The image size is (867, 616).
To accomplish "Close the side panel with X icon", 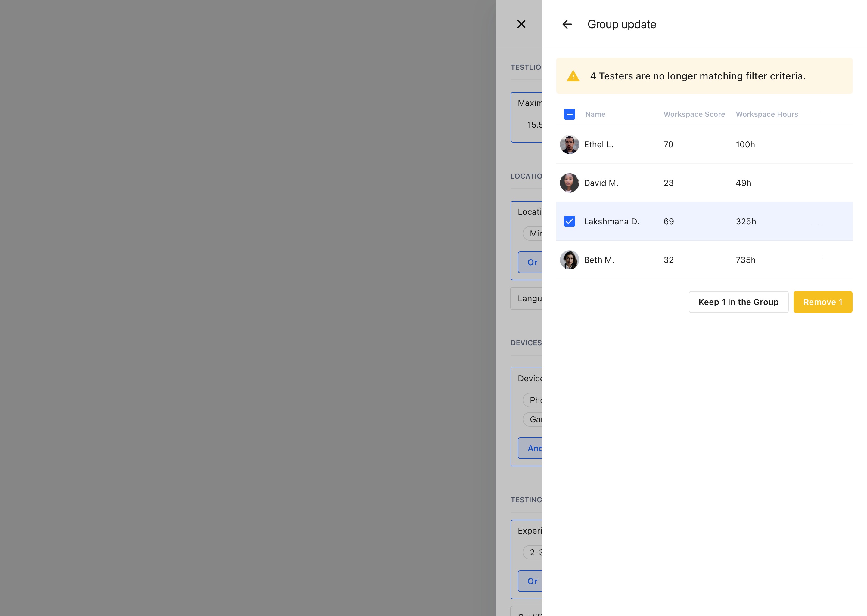I will 521,24.
